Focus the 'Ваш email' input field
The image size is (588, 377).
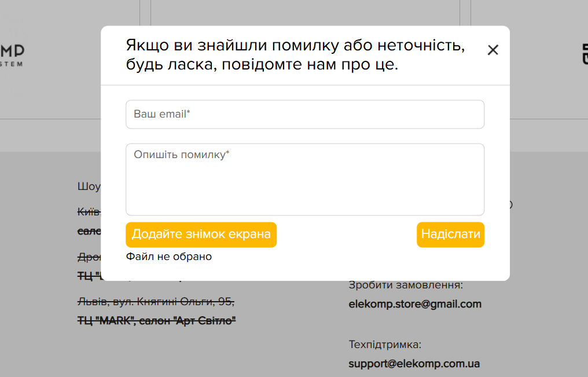pyautogui.click(x=305, y=115)
